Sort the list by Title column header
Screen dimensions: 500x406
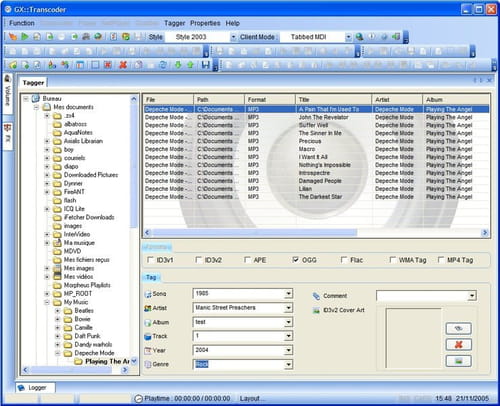point(333,99)
